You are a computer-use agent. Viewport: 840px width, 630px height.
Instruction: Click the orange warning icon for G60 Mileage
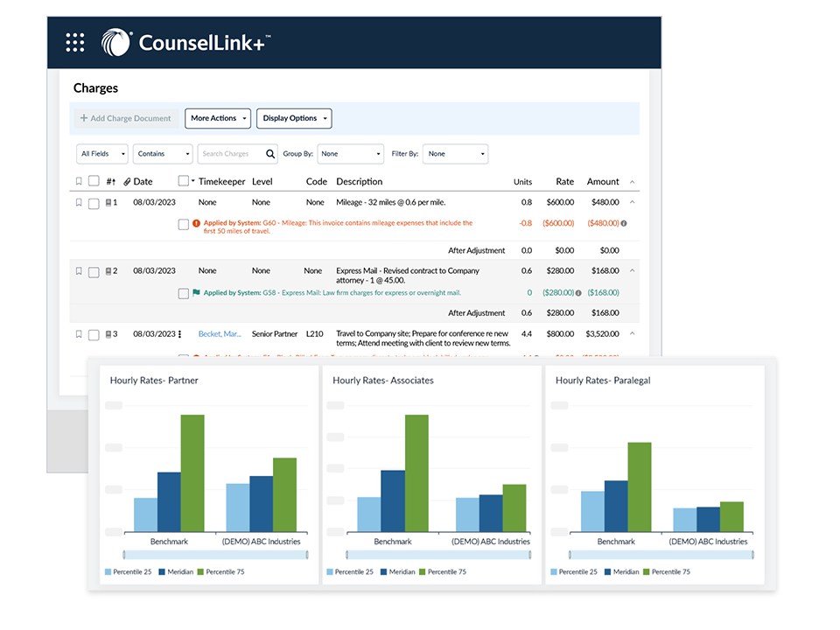click(x=196, y=223)
